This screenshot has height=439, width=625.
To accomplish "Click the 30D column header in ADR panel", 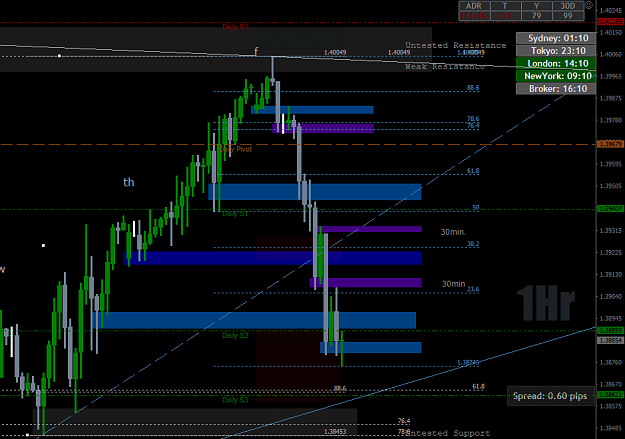I will 568,6.
